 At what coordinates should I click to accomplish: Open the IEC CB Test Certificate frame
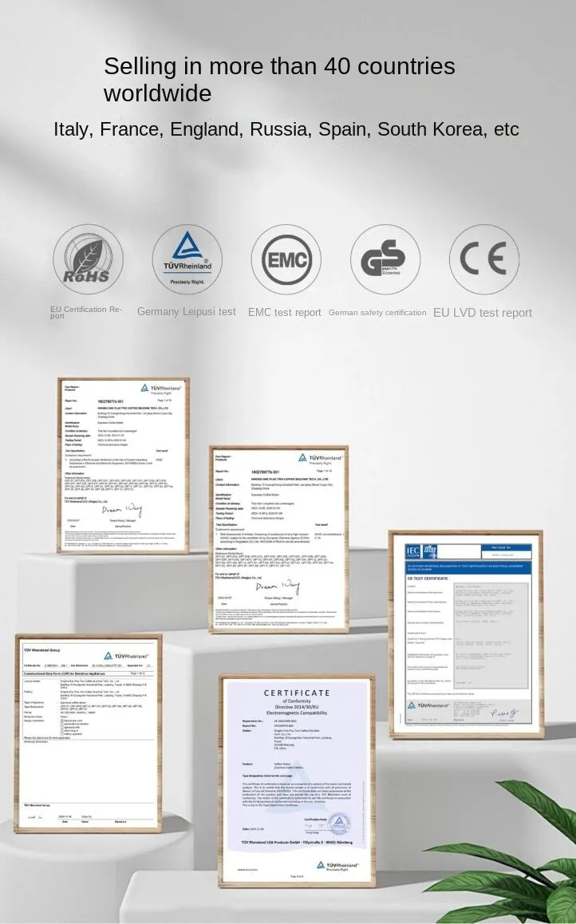coord(466,634)
